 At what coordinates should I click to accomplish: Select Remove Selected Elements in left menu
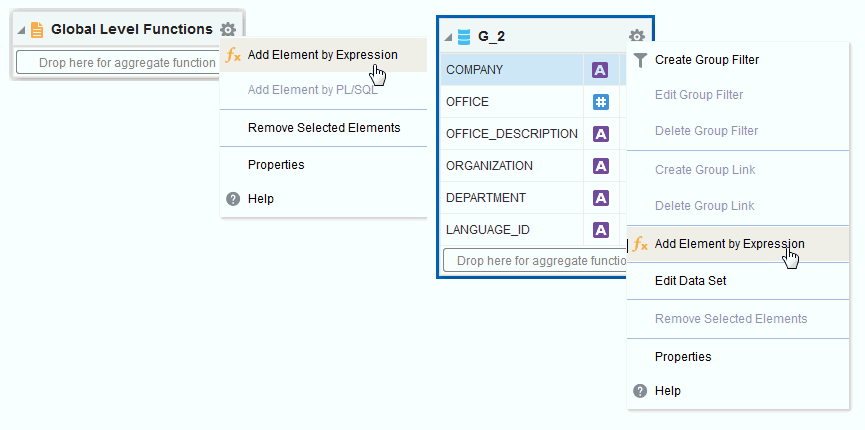pyautogui.click(x=323, y=128)
